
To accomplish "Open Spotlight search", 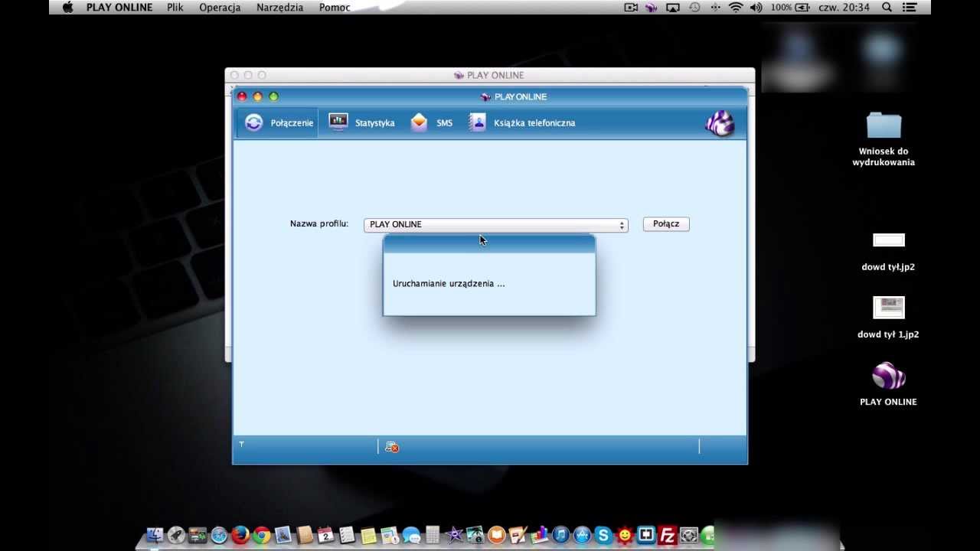I will [887, 8].
